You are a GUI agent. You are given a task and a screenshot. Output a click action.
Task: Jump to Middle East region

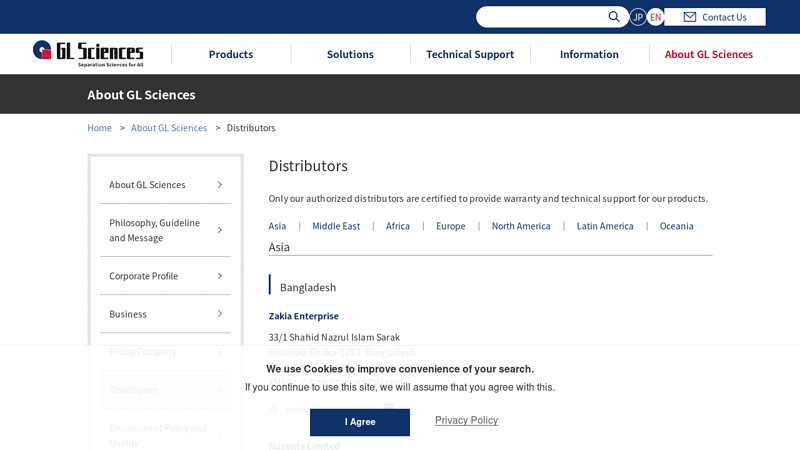[x=336, y=226]
